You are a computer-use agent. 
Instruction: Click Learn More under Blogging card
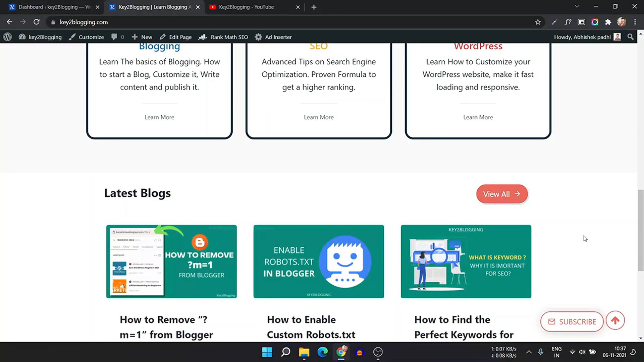coord(159,117)
